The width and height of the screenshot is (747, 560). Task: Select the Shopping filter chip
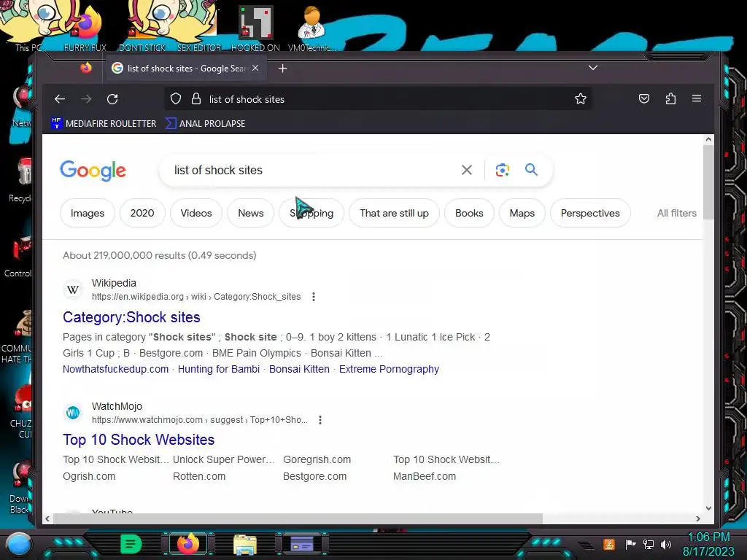pyautogui.click(x=311, y=213)
